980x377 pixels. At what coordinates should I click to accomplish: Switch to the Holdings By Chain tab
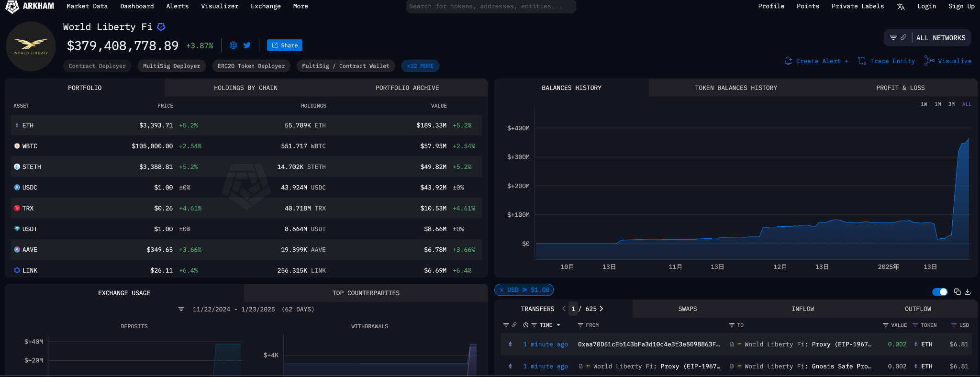coord(245,88)
